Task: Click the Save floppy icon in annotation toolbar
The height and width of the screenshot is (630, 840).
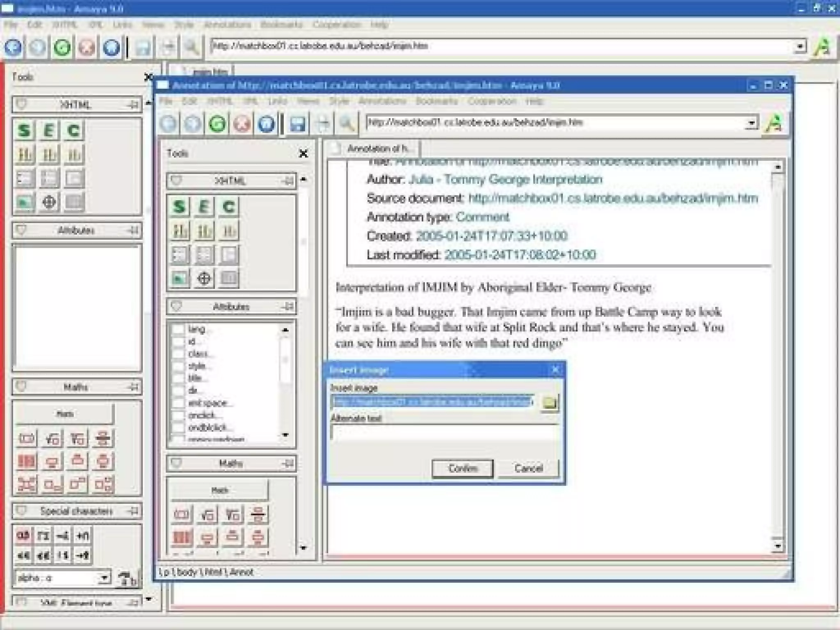Action: [297, 123]
